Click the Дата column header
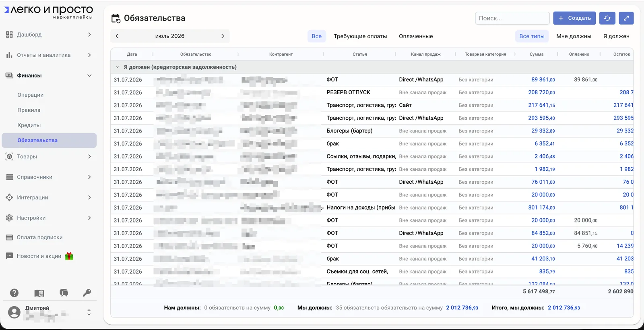644x330 pixels. pos(132,54)
